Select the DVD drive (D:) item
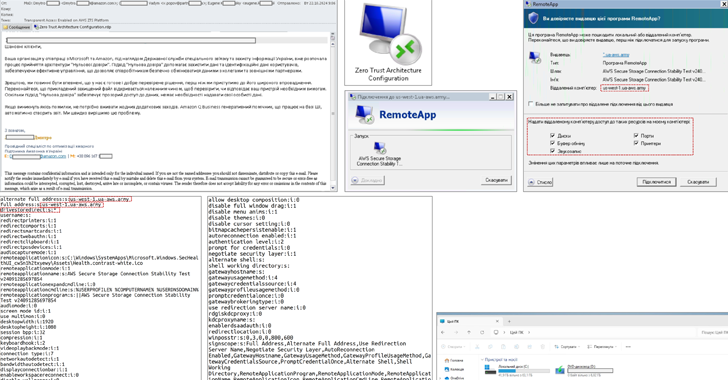The width and height of the screenshot is (728, 380). [584, 370]
